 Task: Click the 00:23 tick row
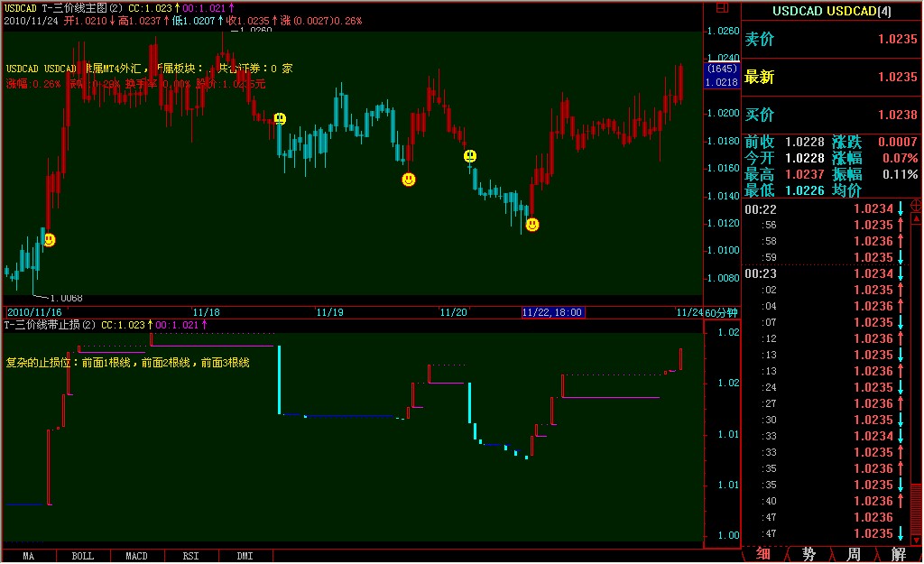tap(826, 274)
